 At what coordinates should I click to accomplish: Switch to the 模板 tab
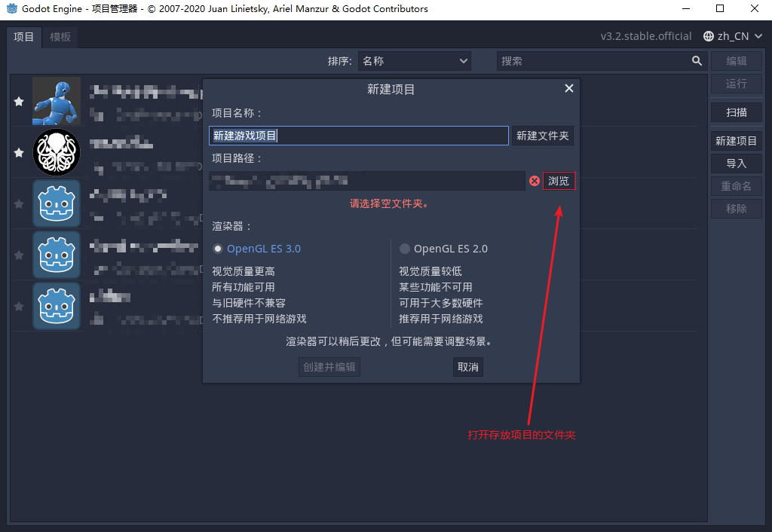pyautogui.click(x=60, y=37)
